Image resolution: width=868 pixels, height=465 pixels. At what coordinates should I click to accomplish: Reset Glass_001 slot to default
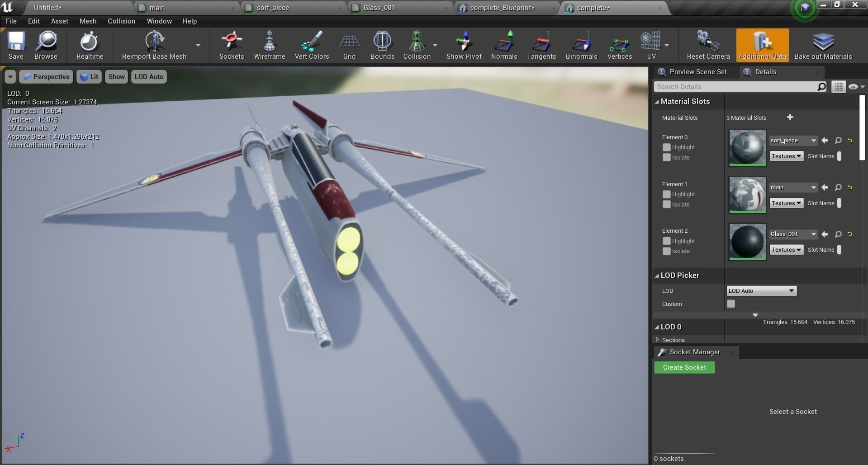(850, 234)
